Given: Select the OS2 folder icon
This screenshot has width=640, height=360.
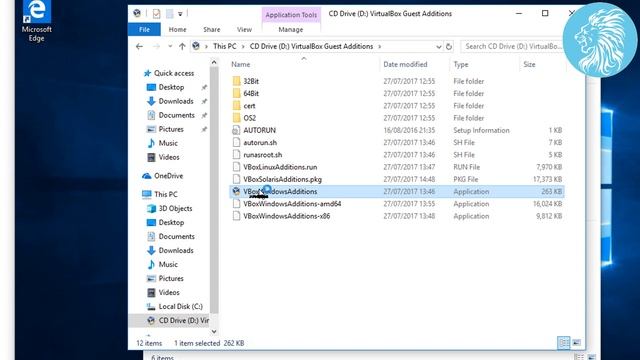Looking at the screenshot, I should click(236, 118).
